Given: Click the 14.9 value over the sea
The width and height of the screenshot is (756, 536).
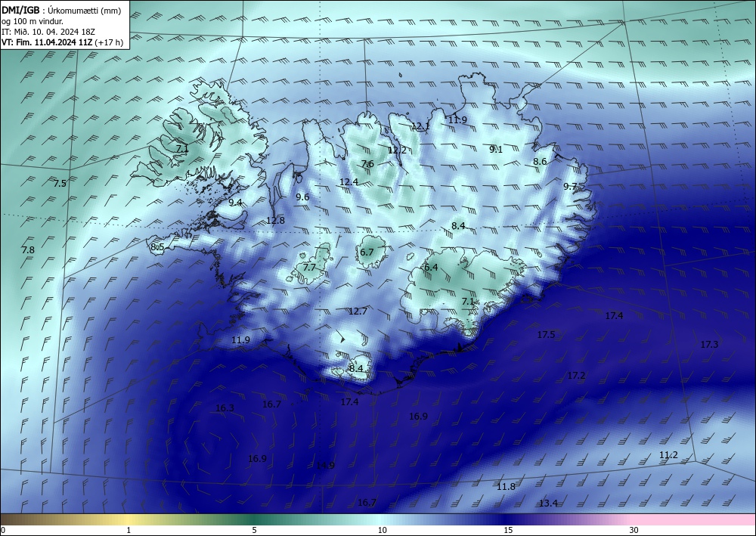Looking at the screenshot, I should pyautogui.click(x=325, y=465).
